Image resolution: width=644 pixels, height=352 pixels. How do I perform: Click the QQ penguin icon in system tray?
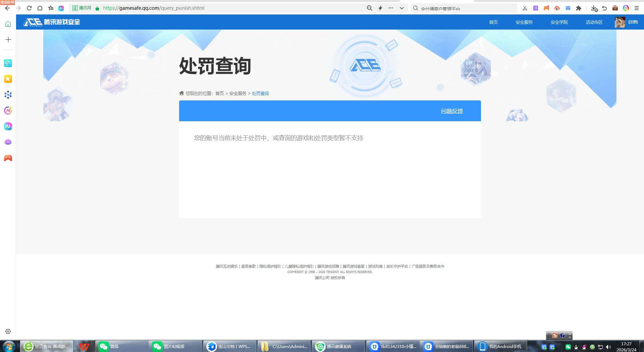click(x=576, y=346)
